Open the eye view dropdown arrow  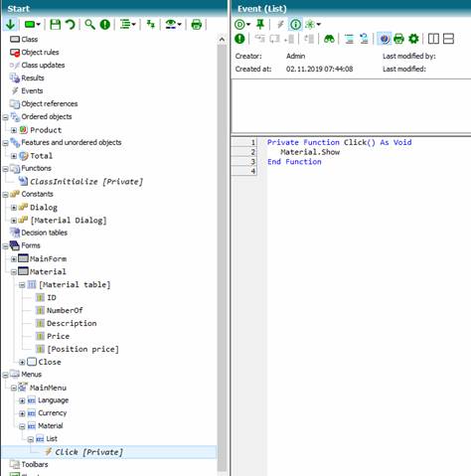tap(179, 24)
